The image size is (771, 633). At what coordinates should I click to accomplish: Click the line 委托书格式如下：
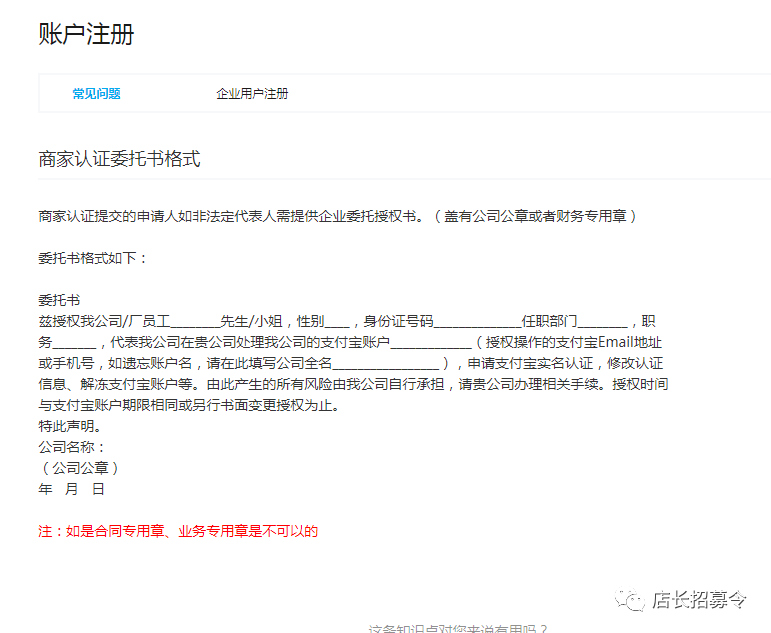click(93, 258)
